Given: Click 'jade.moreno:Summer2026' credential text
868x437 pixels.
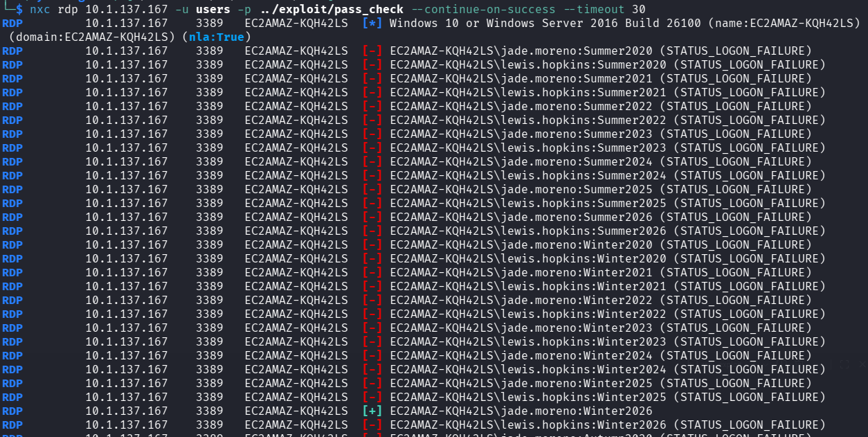Looking at the screenshot, I should [x=577, y=217].
